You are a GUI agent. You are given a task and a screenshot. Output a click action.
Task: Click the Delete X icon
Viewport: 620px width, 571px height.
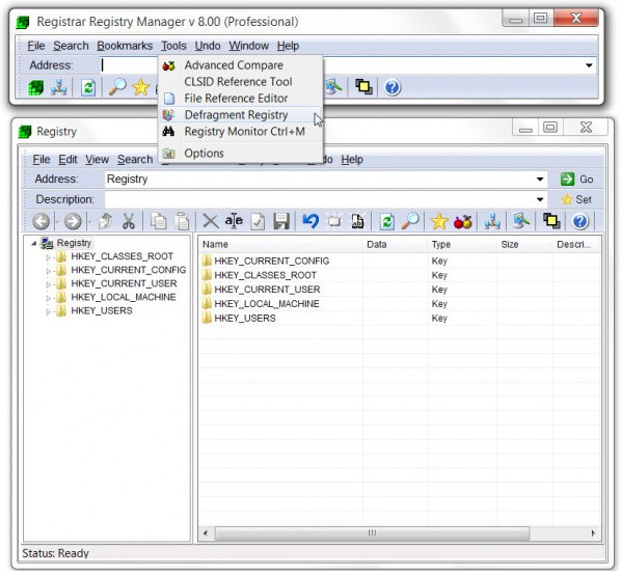[x=210, y=221]
